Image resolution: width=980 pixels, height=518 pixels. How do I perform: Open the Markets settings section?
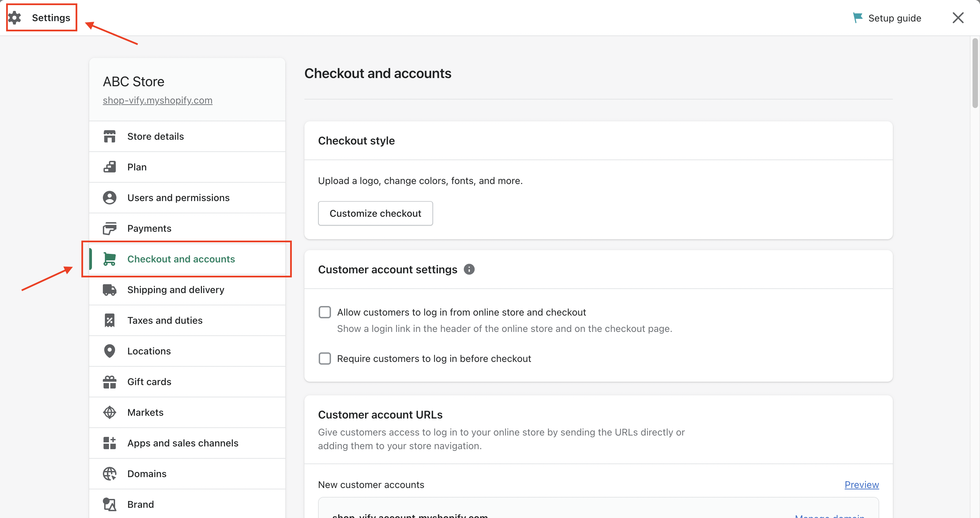pyautogui.click(x=145, y=412)
